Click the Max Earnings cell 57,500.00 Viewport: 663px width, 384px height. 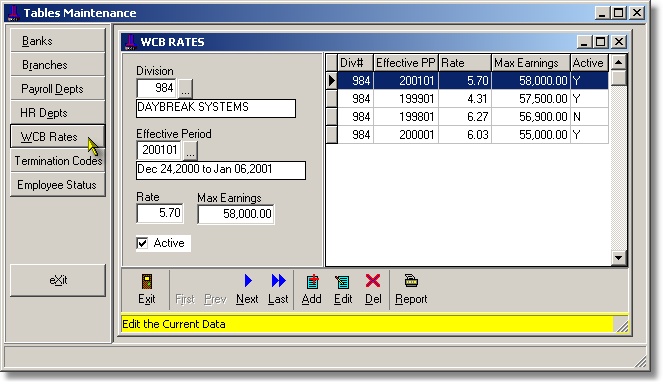531,99
